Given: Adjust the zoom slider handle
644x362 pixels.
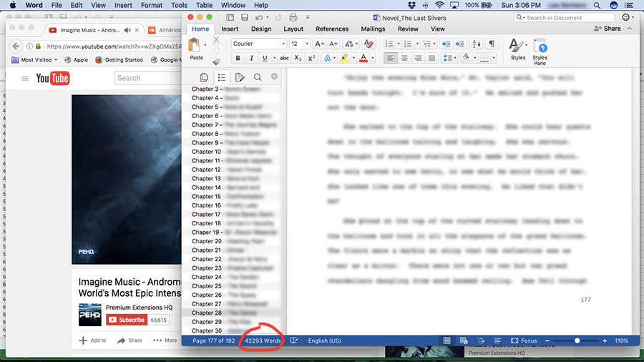Looking at the screenshot, I should click(577, 341).
